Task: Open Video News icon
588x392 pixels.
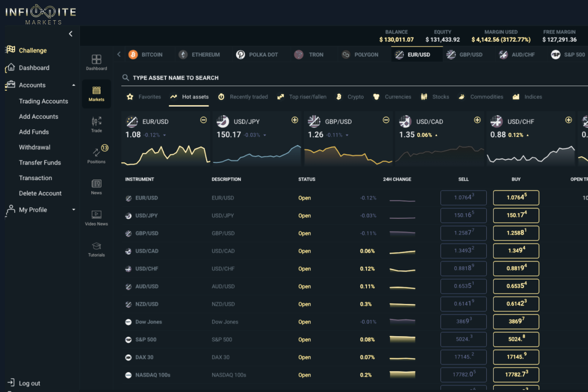Action: click(96, 218)
